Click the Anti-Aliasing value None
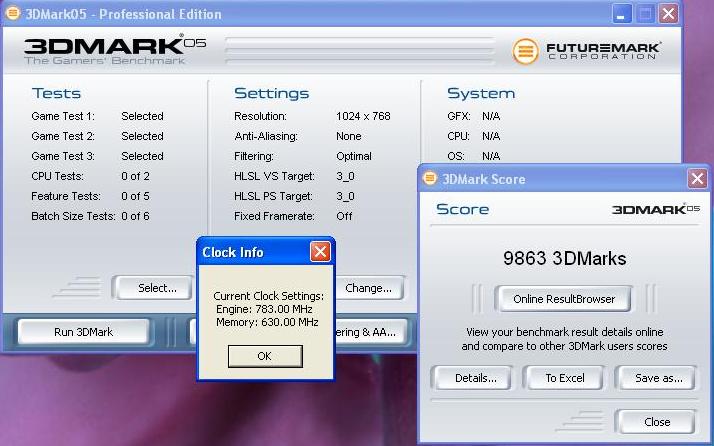The width and height of the screenshot is (714, 446). 349,136
